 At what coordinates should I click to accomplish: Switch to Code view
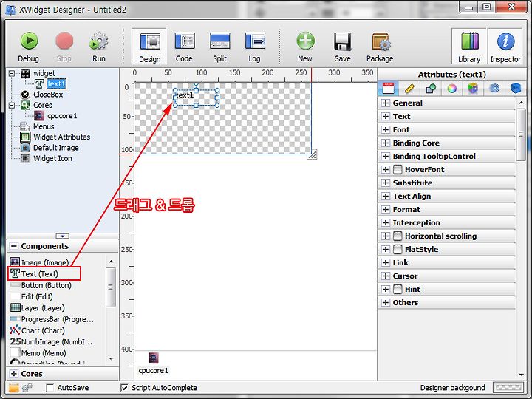pyautogui.click(x=184, y=47)
